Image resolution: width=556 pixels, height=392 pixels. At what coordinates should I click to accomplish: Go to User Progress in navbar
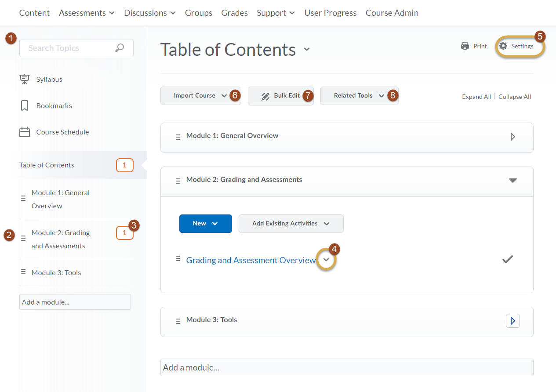(331, 13)
